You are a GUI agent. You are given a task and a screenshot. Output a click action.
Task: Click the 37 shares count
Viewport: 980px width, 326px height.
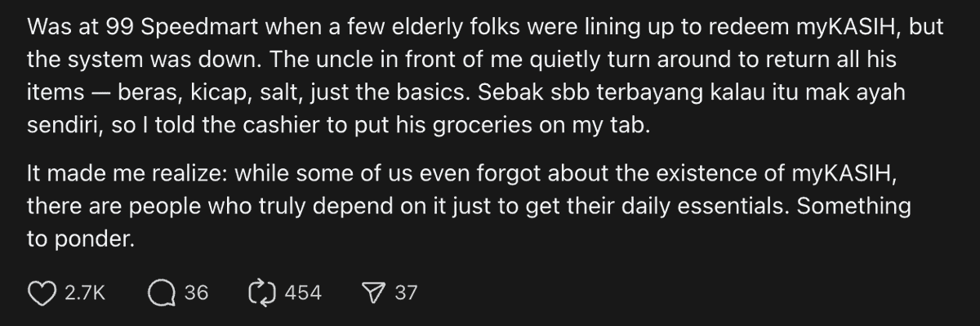pos(406,293)
